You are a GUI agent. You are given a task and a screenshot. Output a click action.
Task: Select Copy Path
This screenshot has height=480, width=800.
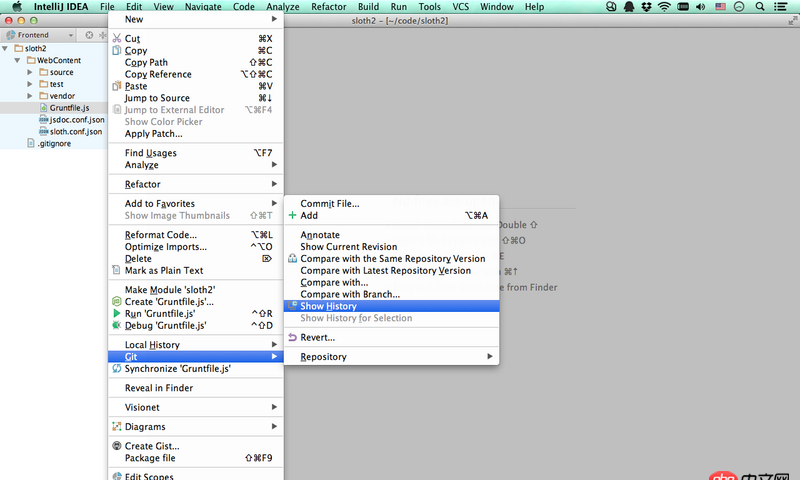(x=196, y=62)
